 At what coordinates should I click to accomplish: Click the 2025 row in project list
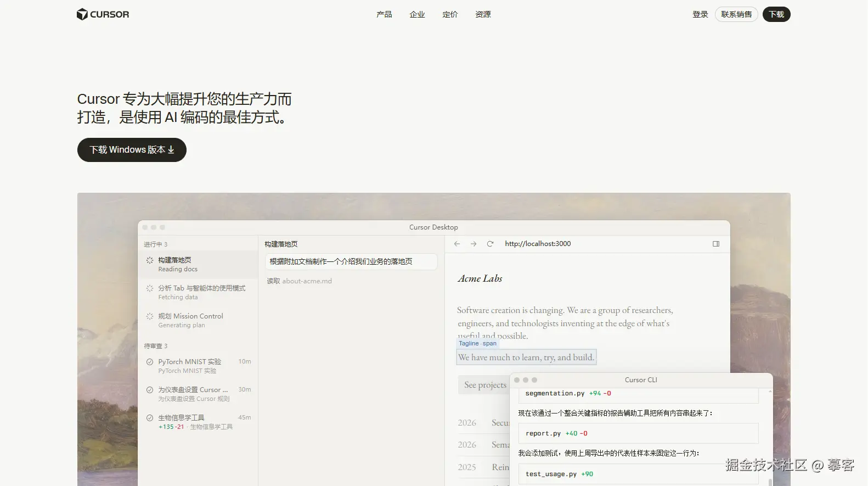click(x=483, y=467)
